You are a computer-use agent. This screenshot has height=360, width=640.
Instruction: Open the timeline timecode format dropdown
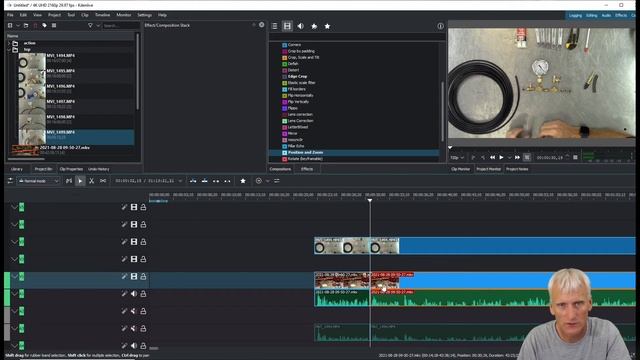click(180, 181)
